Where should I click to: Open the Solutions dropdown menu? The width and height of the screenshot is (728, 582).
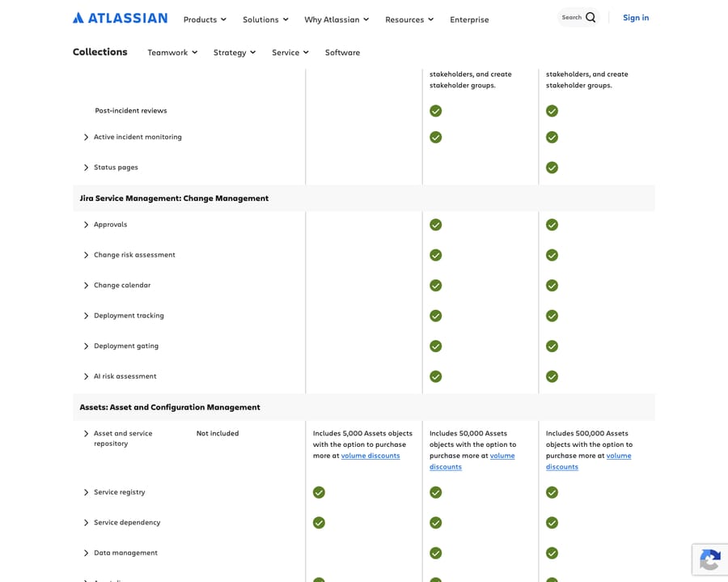pyautogui.click(x=265, y=19)
